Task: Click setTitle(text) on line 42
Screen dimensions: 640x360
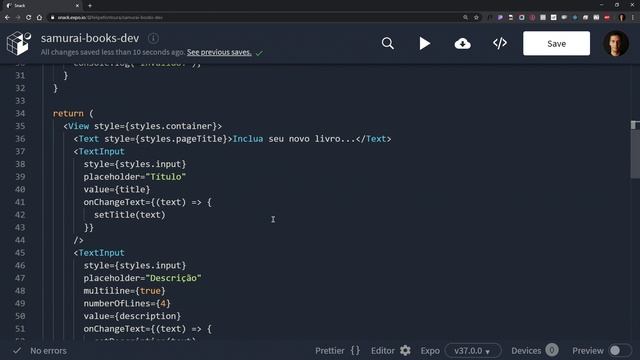Action: 130,215
